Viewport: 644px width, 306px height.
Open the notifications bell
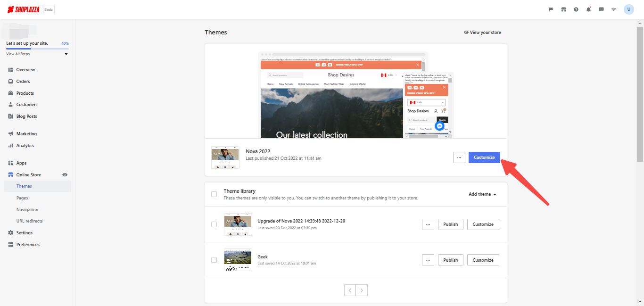[589, 9]
